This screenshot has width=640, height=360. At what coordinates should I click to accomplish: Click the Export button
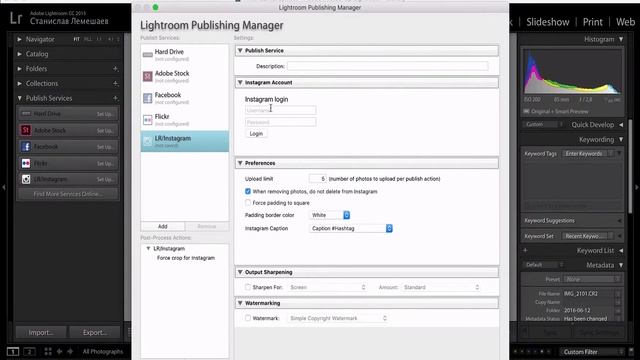pyautogui.click(x=94, y=332)
